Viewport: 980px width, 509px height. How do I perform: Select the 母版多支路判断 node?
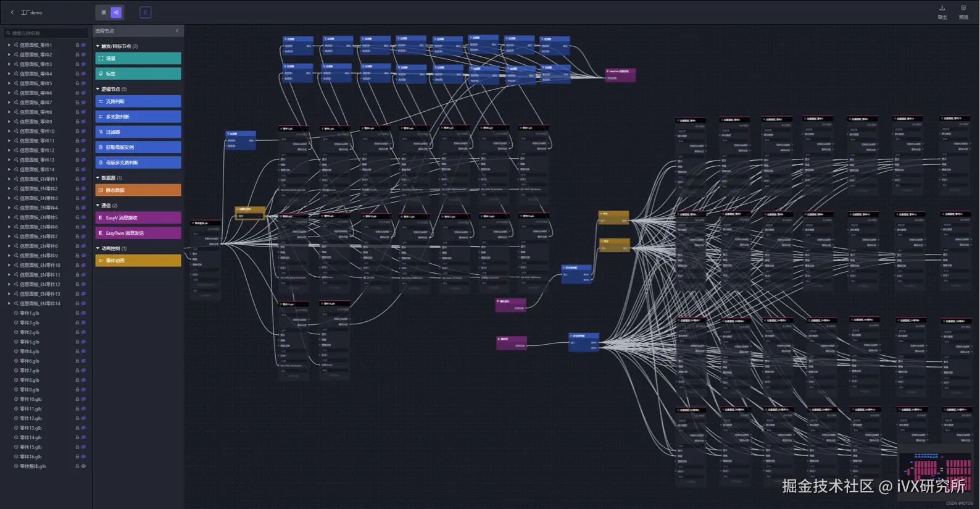[138, 162]
